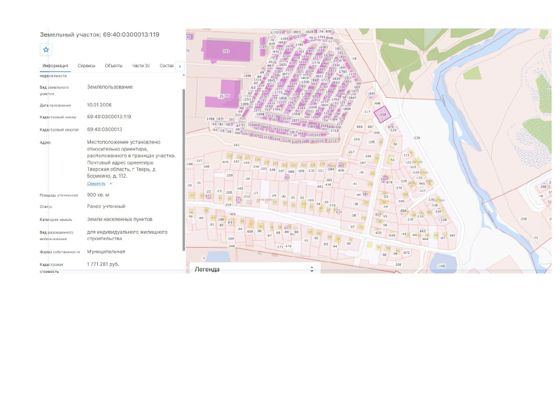Open the Информация tab
This screenshot has height=396, width=560.
point(55,66)
